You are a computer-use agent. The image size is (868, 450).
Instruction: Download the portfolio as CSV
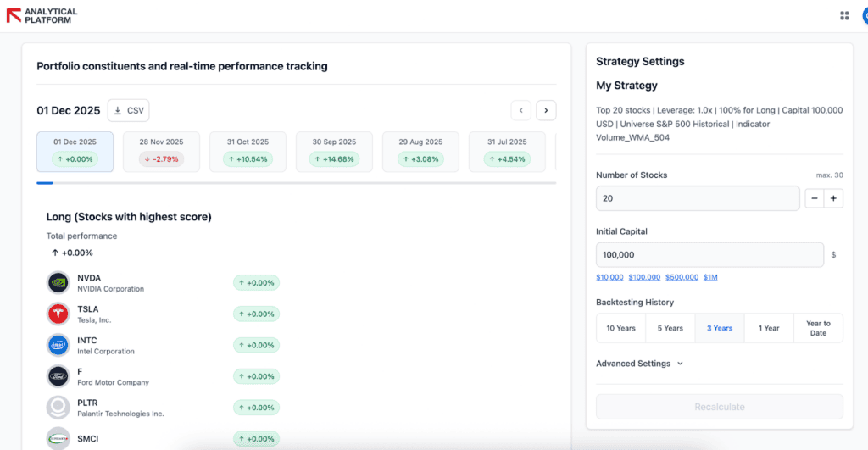(x=129, y=110)
